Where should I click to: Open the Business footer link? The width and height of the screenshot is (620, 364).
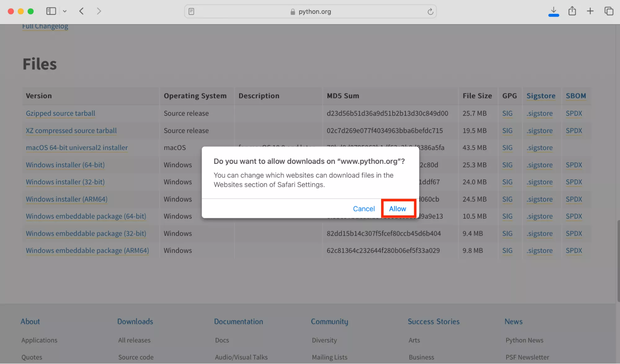421,357
